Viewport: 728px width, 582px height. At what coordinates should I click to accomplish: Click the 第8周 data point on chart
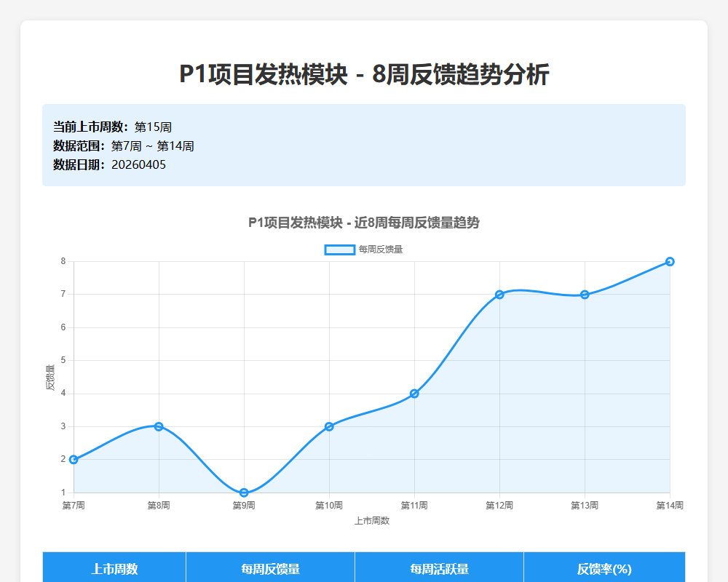159,426
